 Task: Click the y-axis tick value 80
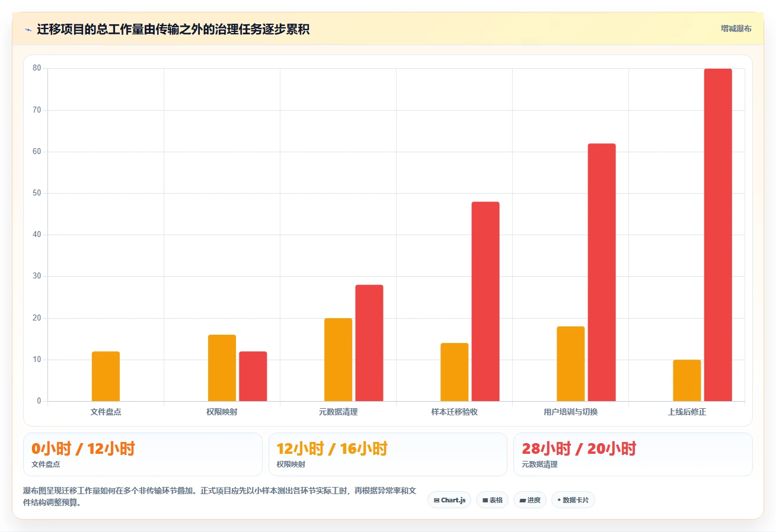click(x=37, y=68)
